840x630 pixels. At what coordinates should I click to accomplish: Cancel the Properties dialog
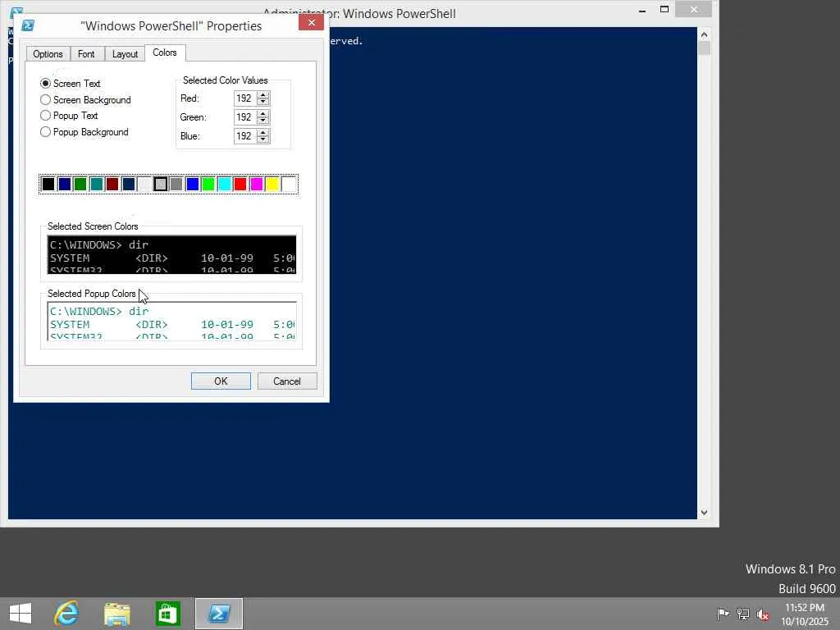(x=286, y=381)
